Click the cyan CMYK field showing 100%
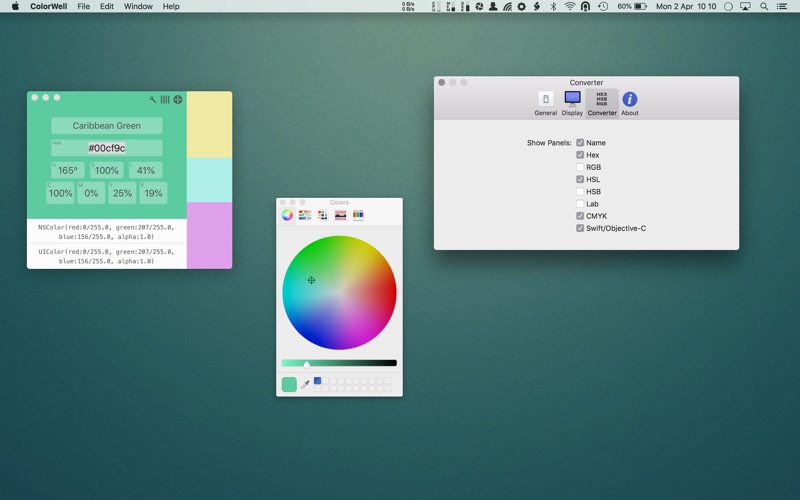The width and height of the screenshot is (800, 500). 60,193
